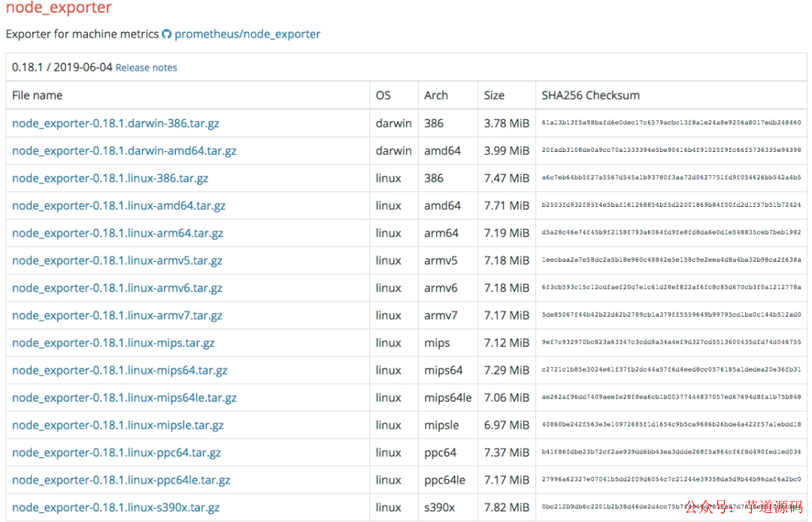This screenshot has height=522, width=812.
Task: Click the 7.47 MiB size cell
Action: coord(507,178)
